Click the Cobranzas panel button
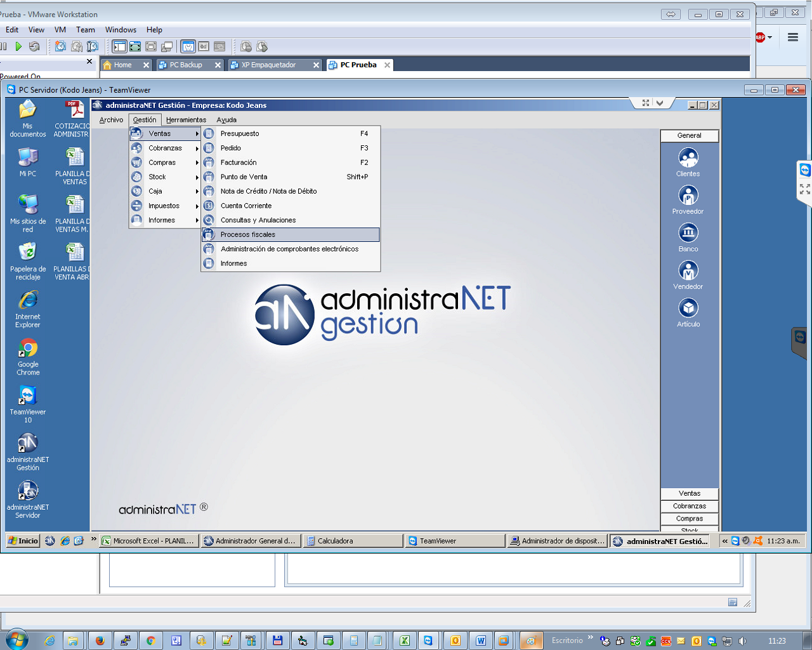Image resolution: width=812 pixels, height=650 pixels. point(689,506)
